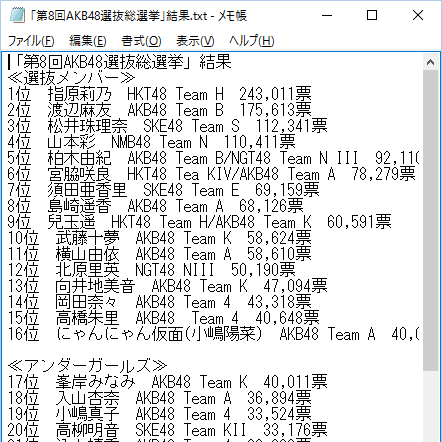This screenshot has width=442, height=442.
Task: Click the Notepad icon in the title bar
Action: (17, 15)
